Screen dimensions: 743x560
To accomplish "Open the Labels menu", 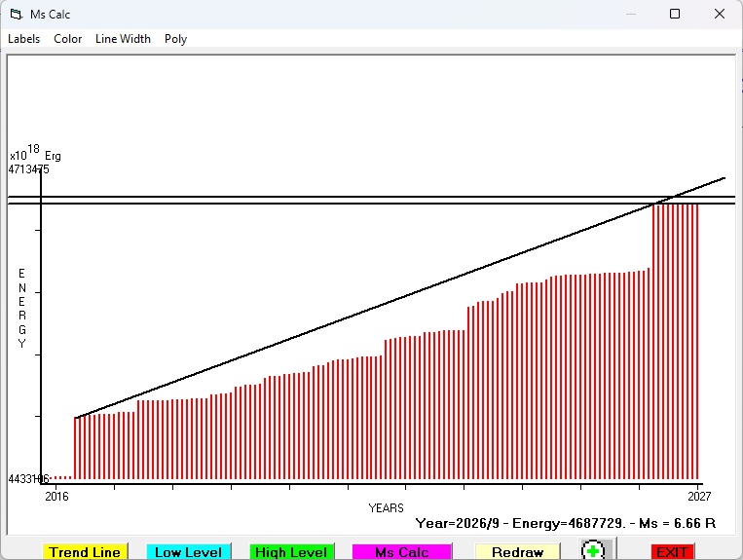I will (23, 39).
